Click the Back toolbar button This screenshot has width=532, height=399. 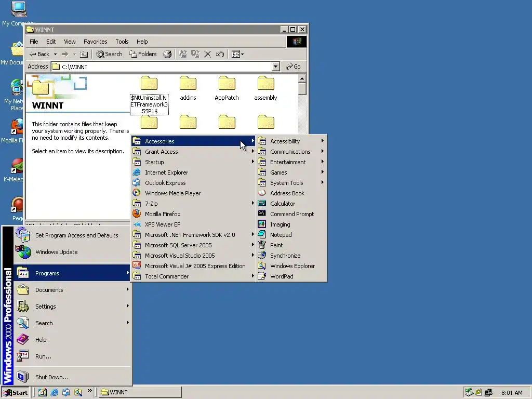[x=39, y=54]
